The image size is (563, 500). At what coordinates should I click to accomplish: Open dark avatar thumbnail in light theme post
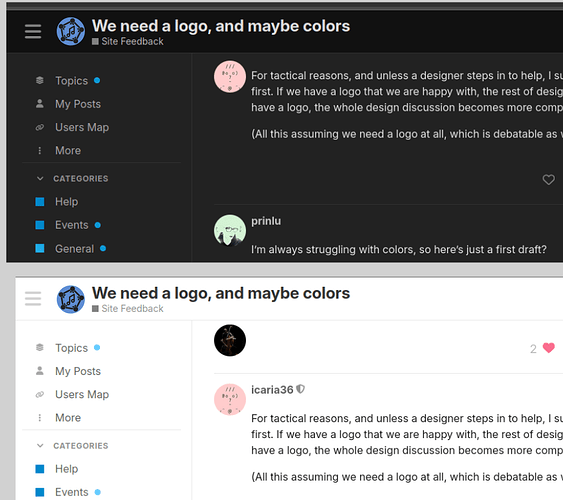[230, 340]
